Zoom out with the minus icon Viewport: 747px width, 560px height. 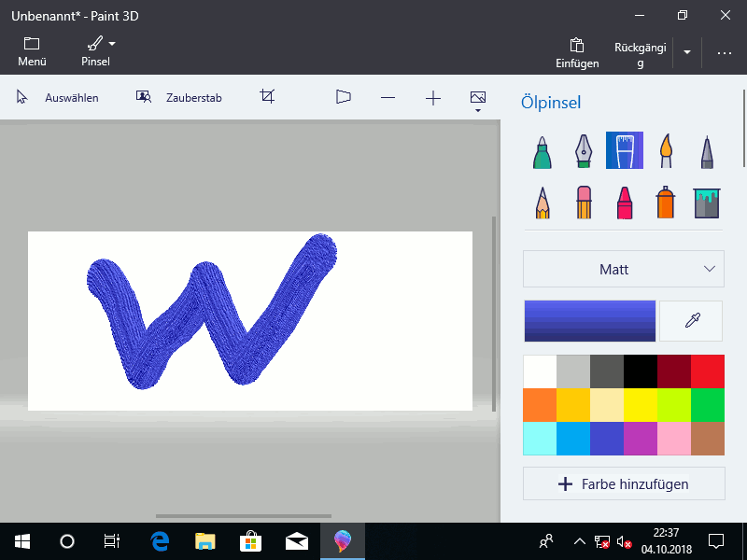(388, 96)
